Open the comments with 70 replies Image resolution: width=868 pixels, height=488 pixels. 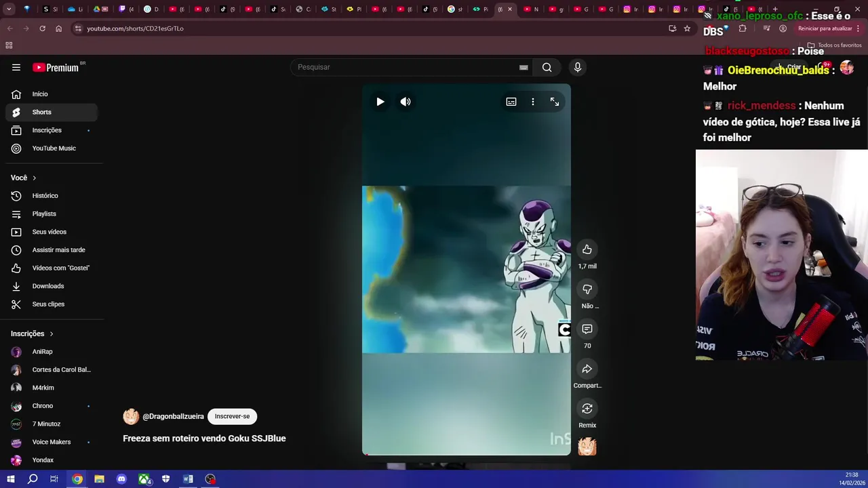coord(587,329)
